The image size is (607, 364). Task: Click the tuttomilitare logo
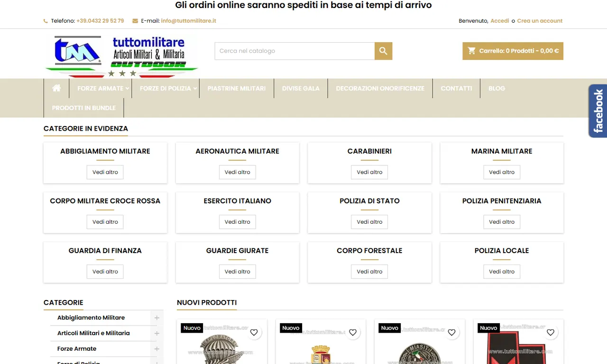pos(122,56)
